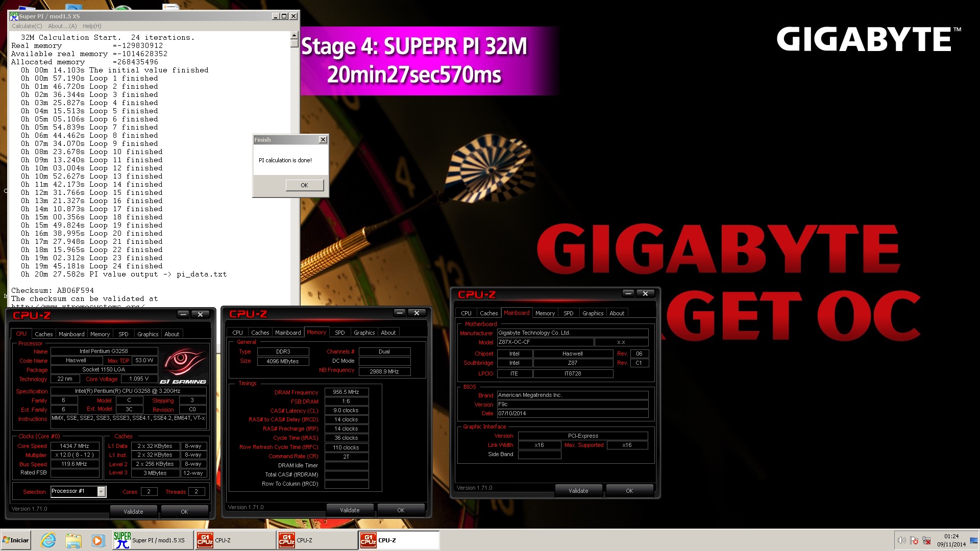Click CAS# Latency value 9.0 clocks

(x=346, y=411)
